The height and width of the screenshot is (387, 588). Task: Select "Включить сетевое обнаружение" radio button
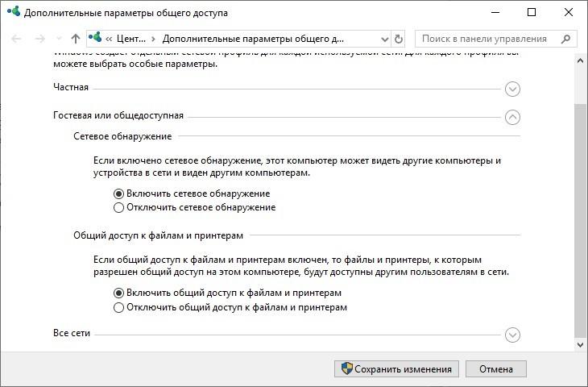click(118, 193)
